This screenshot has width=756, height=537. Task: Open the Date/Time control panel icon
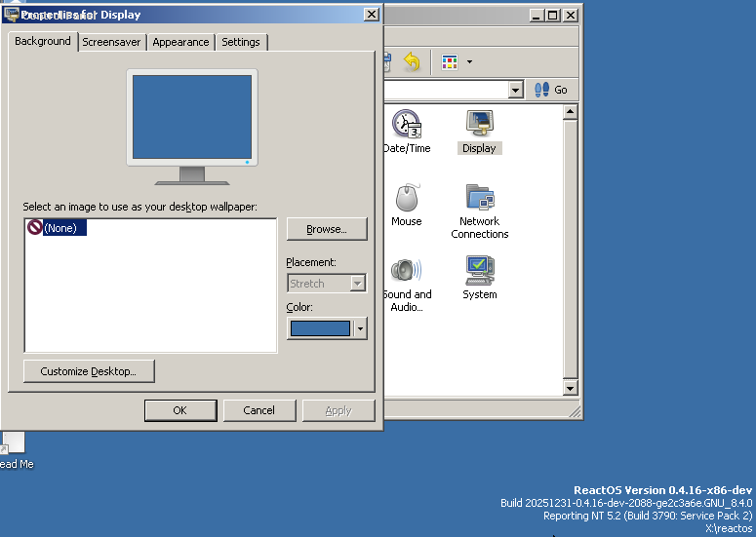(x=406, y=125)
